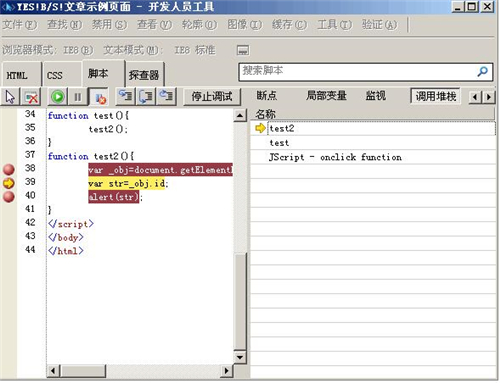Click the developer tools title bar icon
The image size is (500, 383).
8,7
